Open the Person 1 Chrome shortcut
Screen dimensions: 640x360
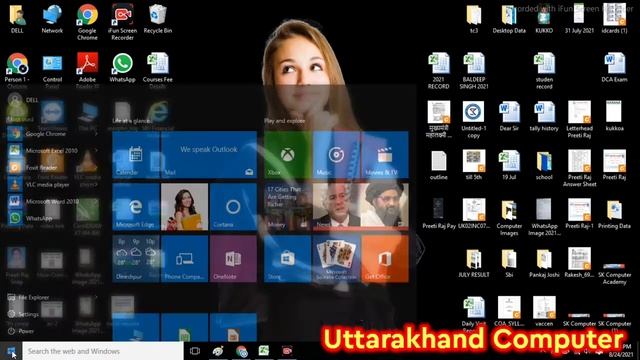pyautogui.click(x=17, y=69)
